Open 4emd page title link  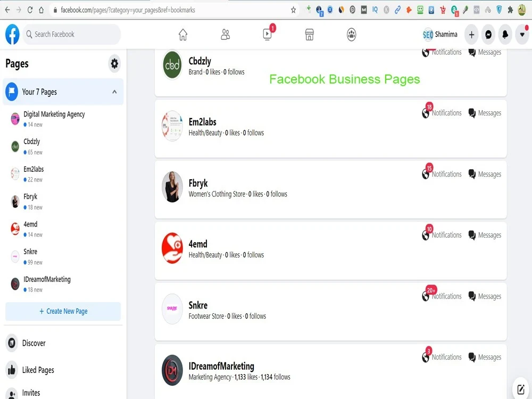click(x=198, y=244)
